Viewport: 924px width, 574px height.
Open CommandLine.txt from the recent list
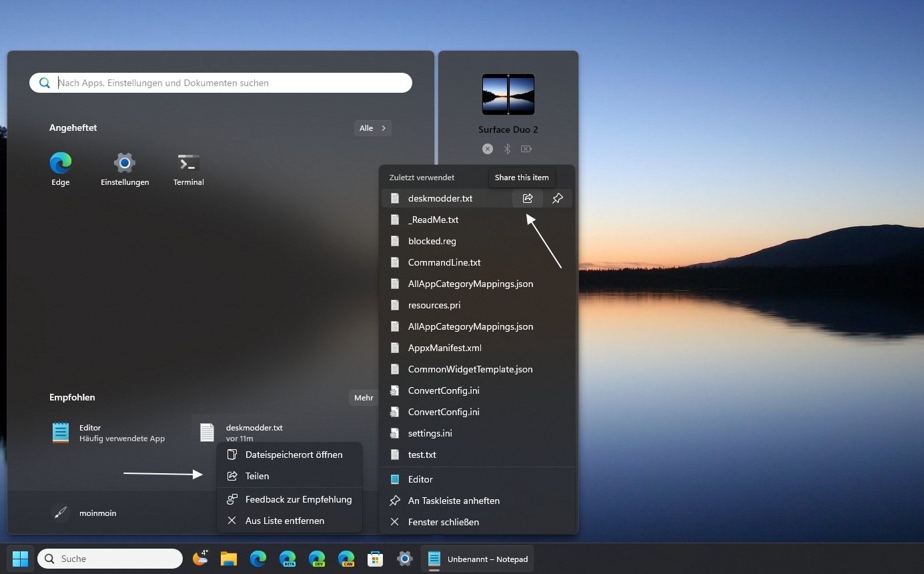477,262
